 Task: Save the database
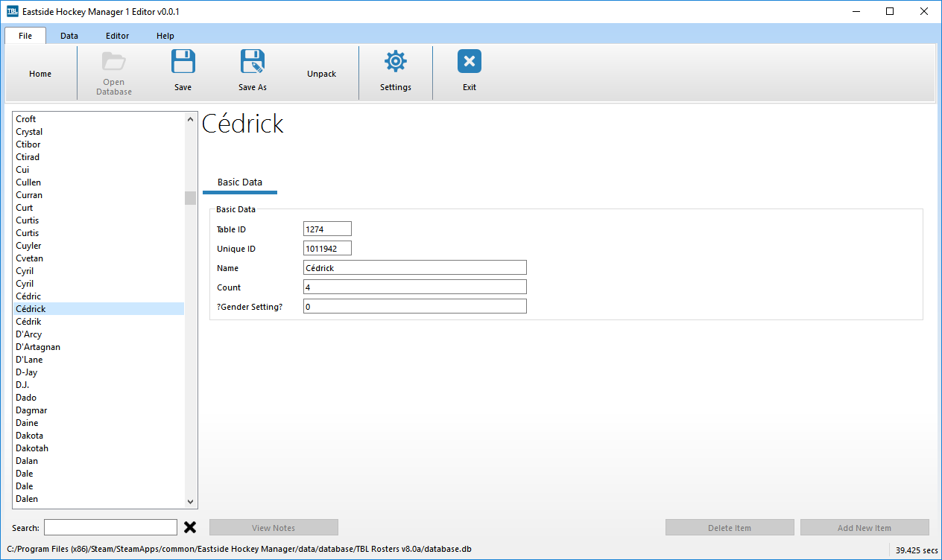point(183,69)
